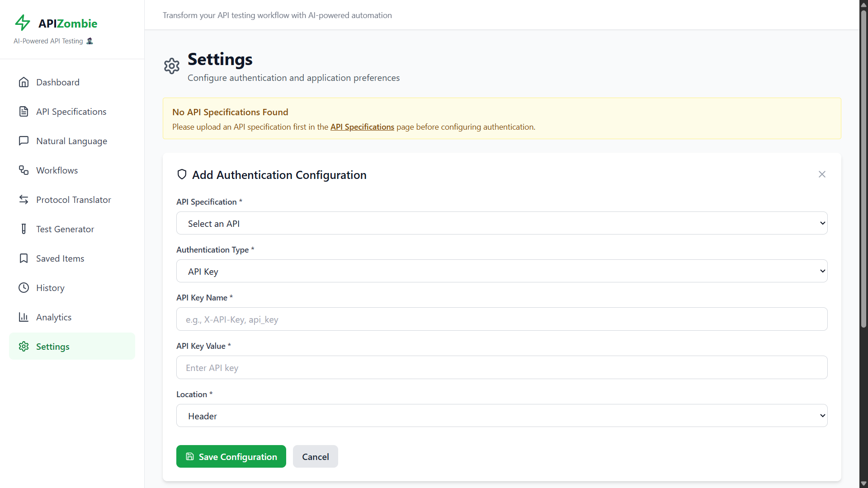868x488 pixels.
Task: Click the Test Generator test-tube icon
Action: 24,229
